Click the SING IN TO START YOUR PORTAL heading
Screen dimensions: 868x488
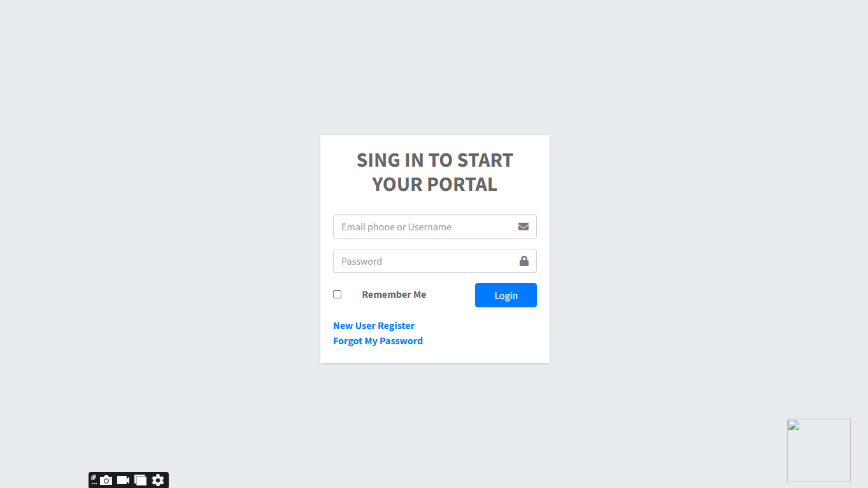(x=435, y=172)
